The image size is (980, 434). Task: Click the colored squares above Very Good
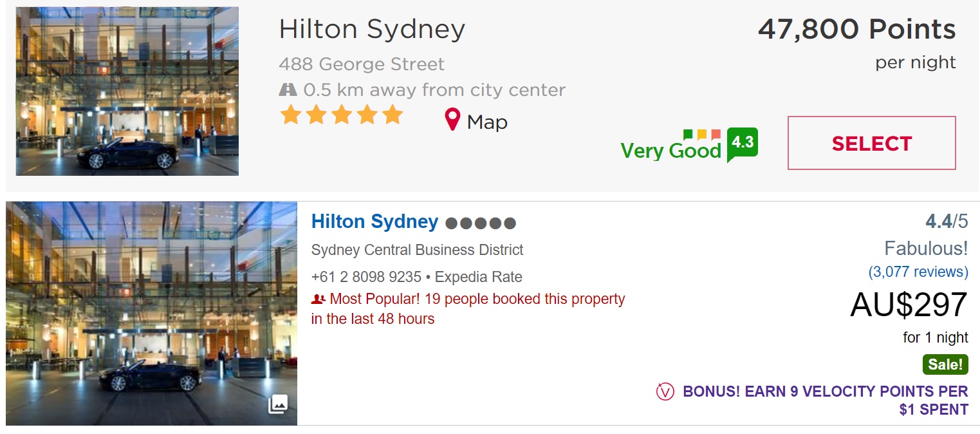click(x=701, y=135)
